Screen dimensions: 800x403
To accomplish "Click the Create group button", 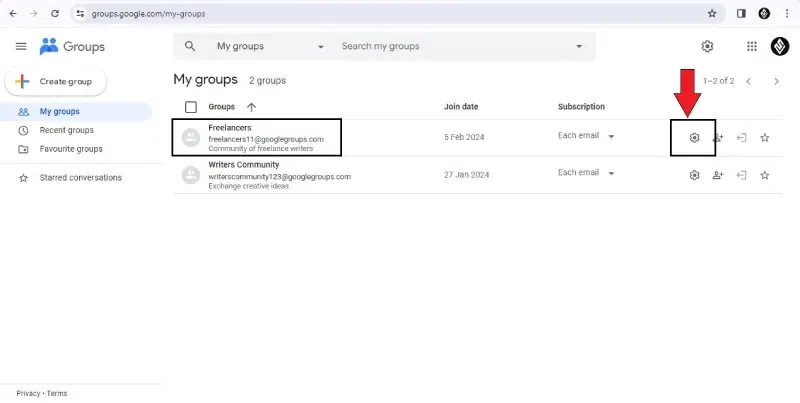I will pos(56,81).
